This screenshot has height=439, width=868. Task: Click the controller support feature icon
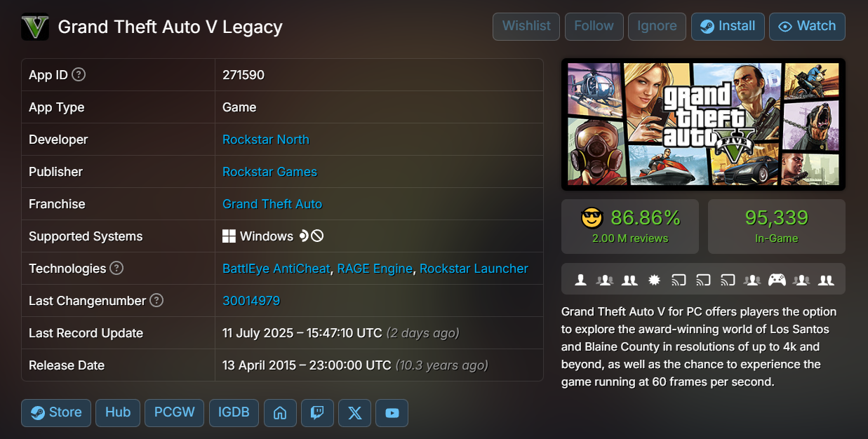coord(776,280)
